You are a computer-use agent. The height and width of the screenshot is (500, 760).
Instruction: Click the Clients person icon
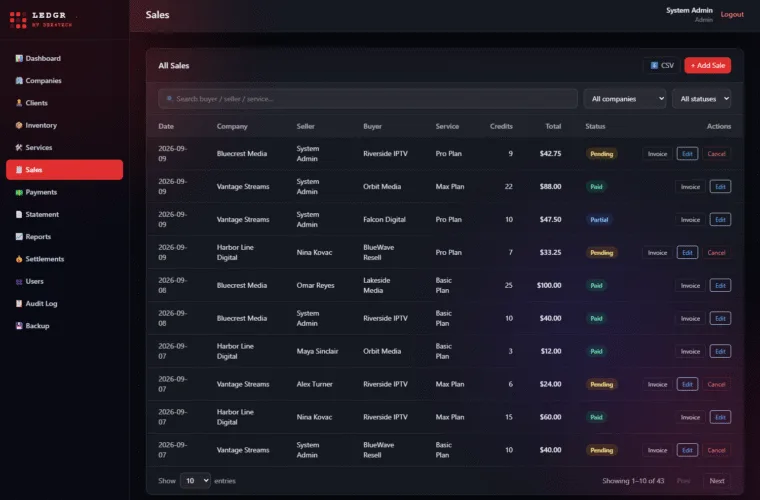point(19,103)
